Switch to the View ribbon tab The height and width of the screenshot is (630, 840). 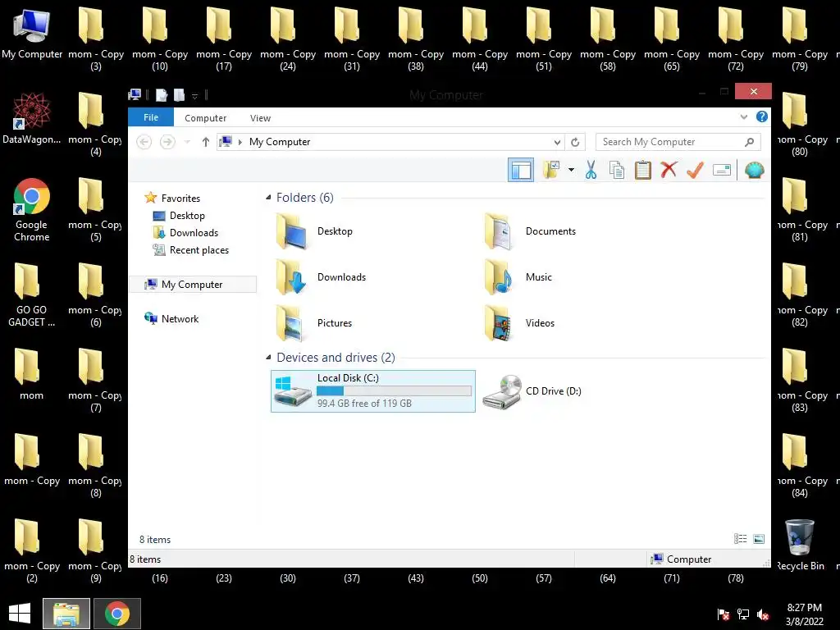click(260, 118)
